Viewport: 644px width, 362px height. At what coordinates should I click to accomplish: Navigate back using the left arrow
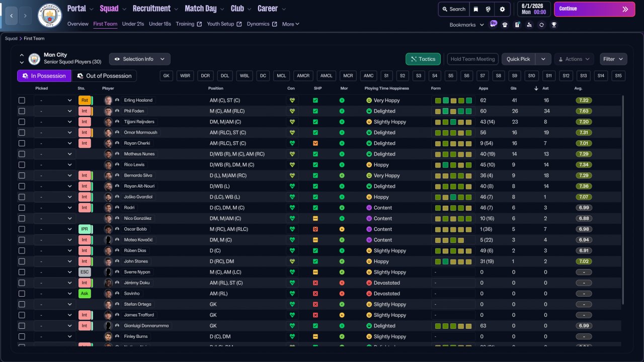11,16
